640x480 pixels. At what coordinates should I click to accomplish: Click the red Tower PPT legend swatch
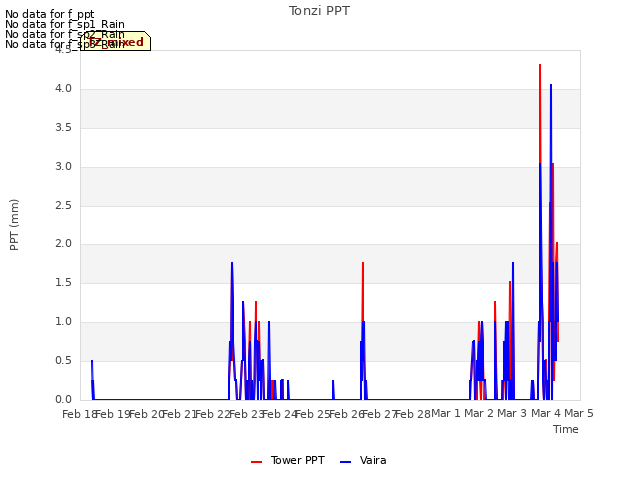tap(256, 462)
